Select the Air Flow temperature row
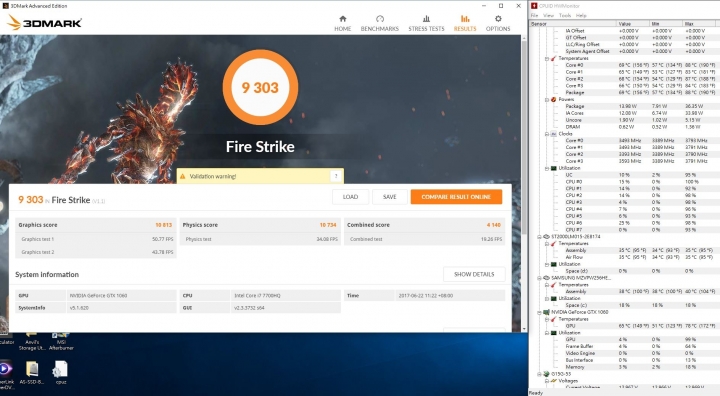The image size is (720, 396). tap(640, 257)
